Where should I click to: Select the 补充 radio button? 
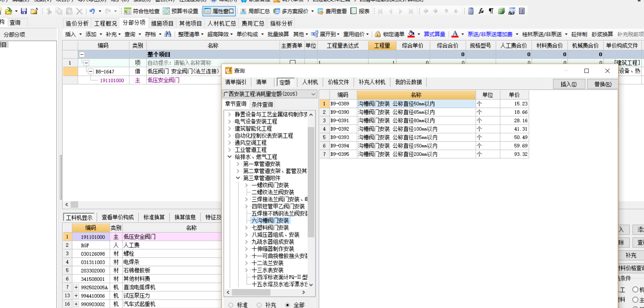click(259, 305)
